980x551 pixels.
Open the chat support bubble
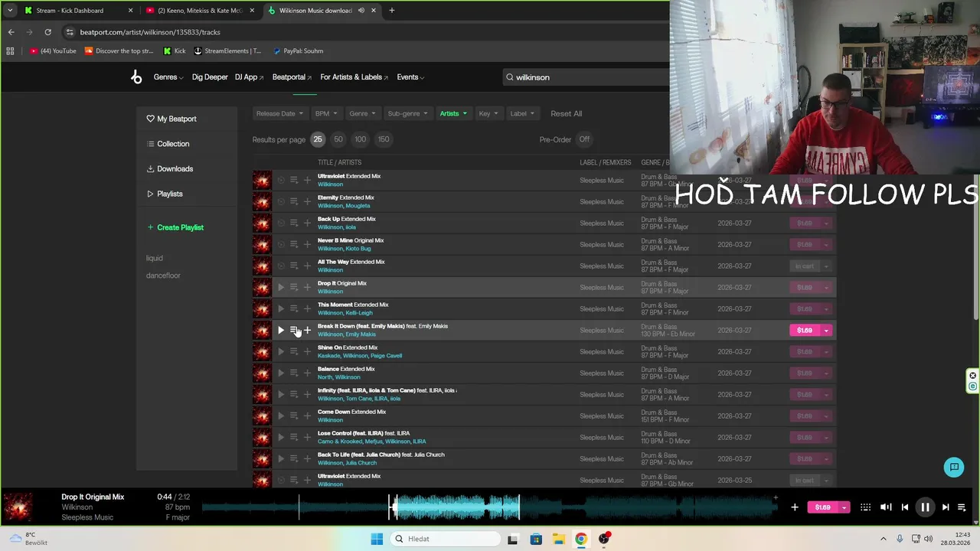[x=954, y=467]
